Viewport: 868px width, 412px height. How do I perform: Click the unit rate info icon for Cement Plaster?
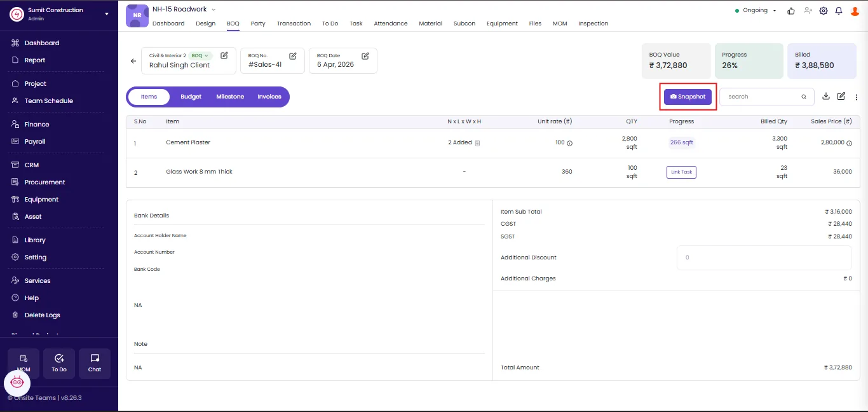(x=569, y=143)
